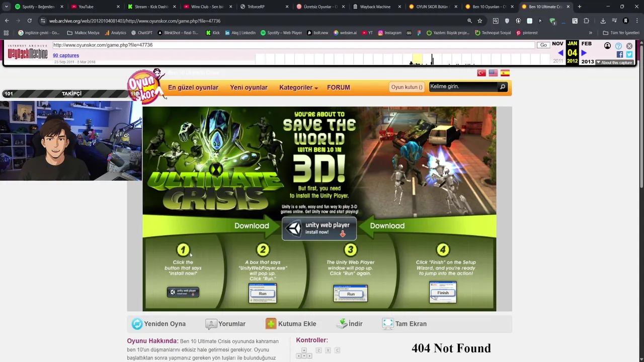This screenshot has width=644, height=362.
Task: Click the Oyun Skor site logo
Action: tap(146, 86)
